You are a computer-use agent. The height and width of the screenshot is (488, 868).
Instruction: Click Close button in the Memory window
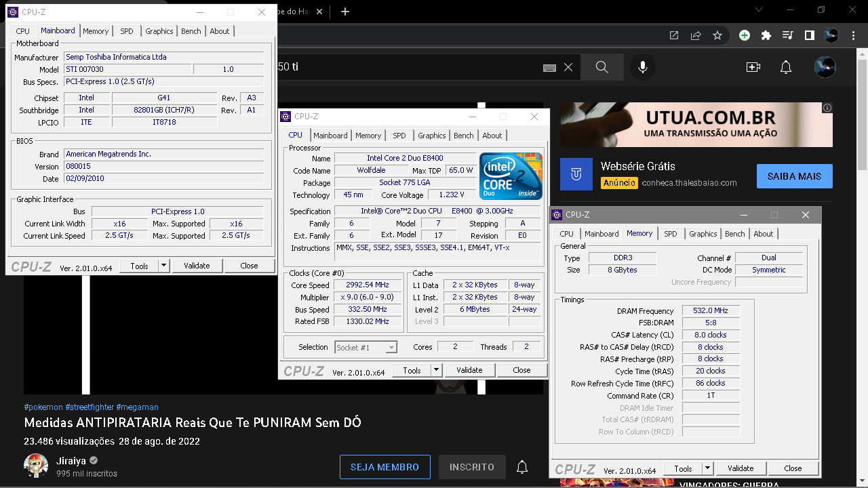(x=793, y=468)
